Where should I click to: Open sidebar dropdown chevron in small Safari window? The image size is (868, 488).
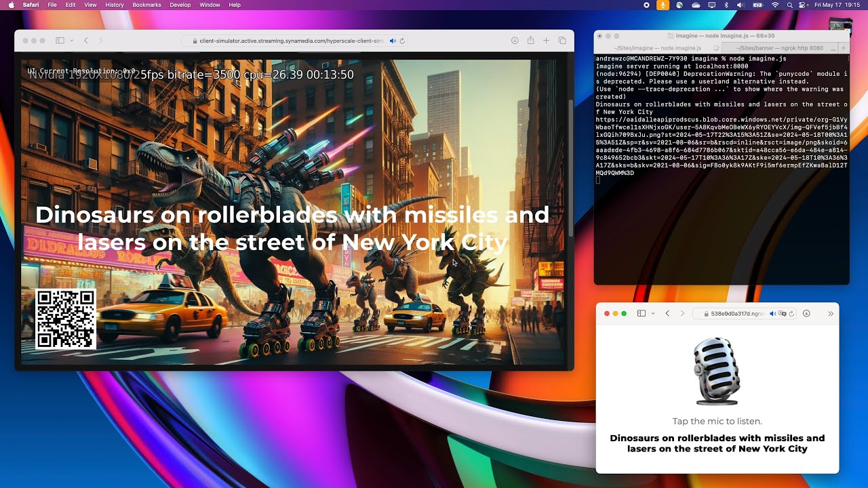pos(653,313)
